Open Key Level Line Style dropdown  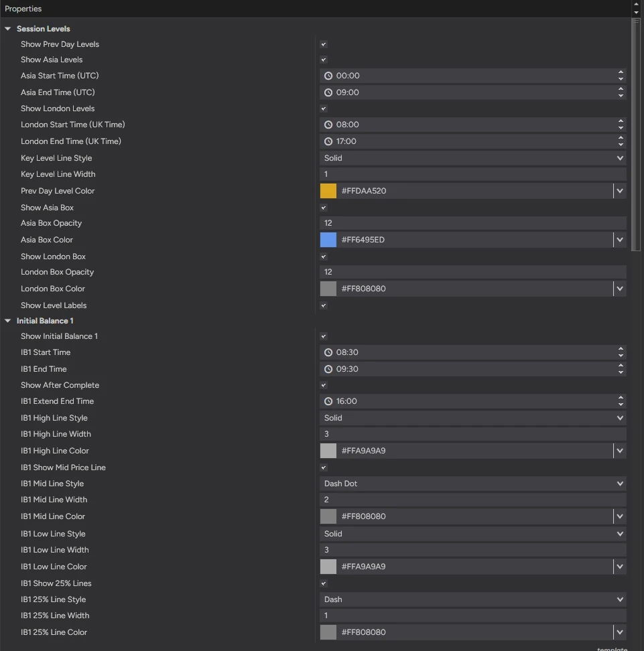(x=473, y=158)
